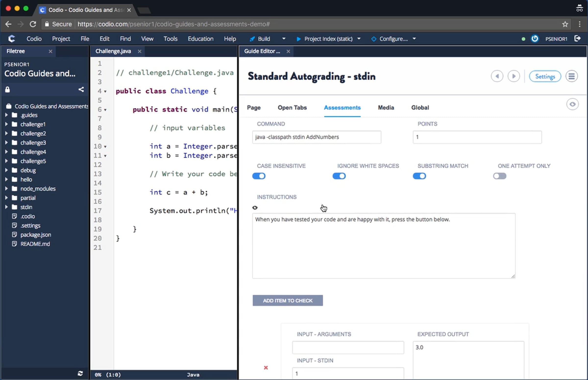Disable the Case Insensitive toggle
Image resolution: width=588 pixels, height=380 pixels.
(258, 176)
